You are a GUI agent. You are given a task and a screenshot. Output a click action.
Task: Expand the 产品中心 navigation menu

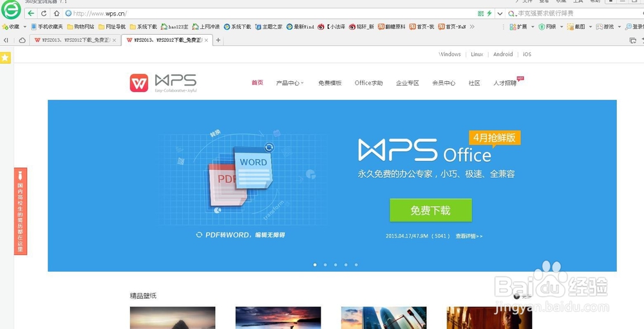pyautogui.click(x=290, y=83)
